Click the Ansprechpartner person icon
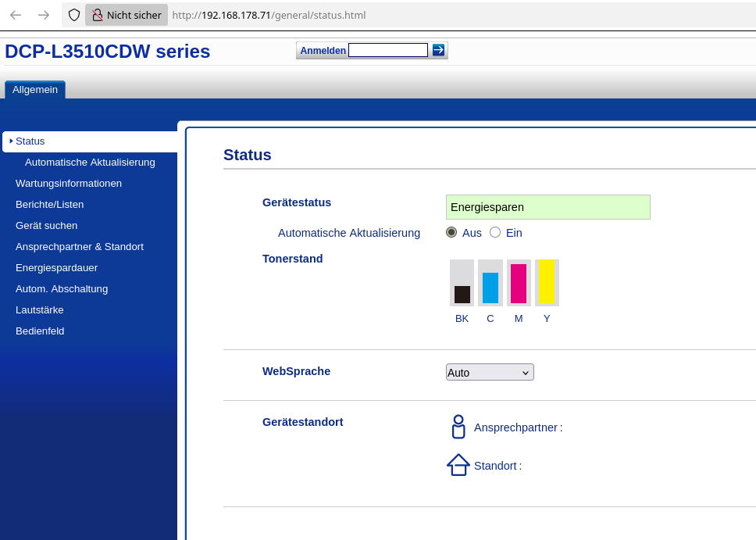 point(458,427)
